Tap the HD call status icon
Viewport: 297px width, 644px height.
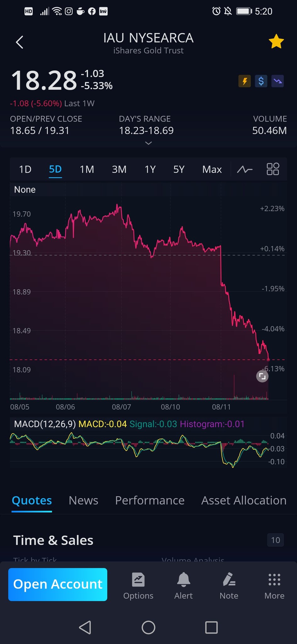click(29, 11)
